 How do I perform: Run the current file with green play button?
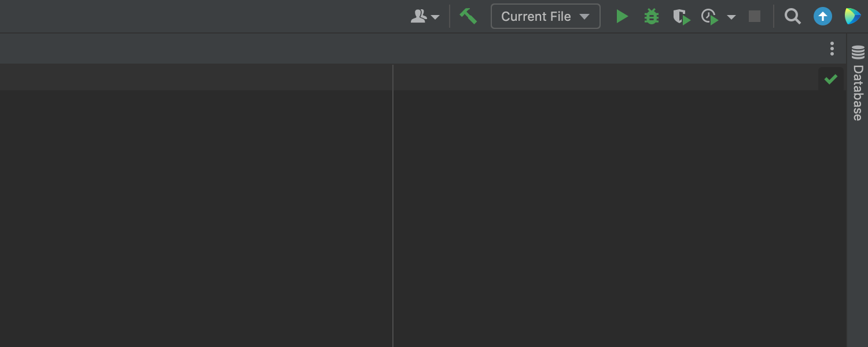622,16
